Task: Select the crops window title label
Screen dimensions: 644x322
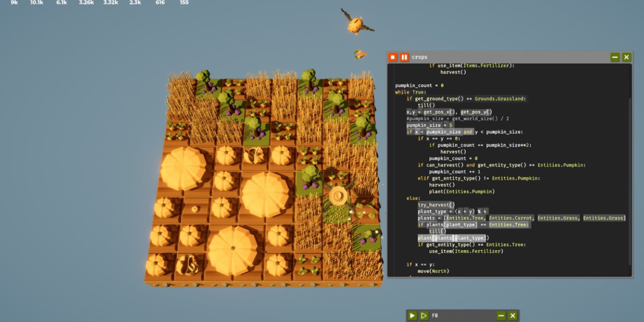Action: point(420,57)
